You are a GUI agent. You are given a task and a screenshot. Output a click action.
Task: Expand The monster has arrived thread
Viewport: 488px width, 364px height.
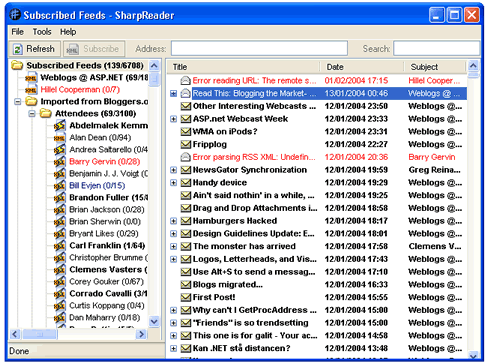[x=173, y=246]
